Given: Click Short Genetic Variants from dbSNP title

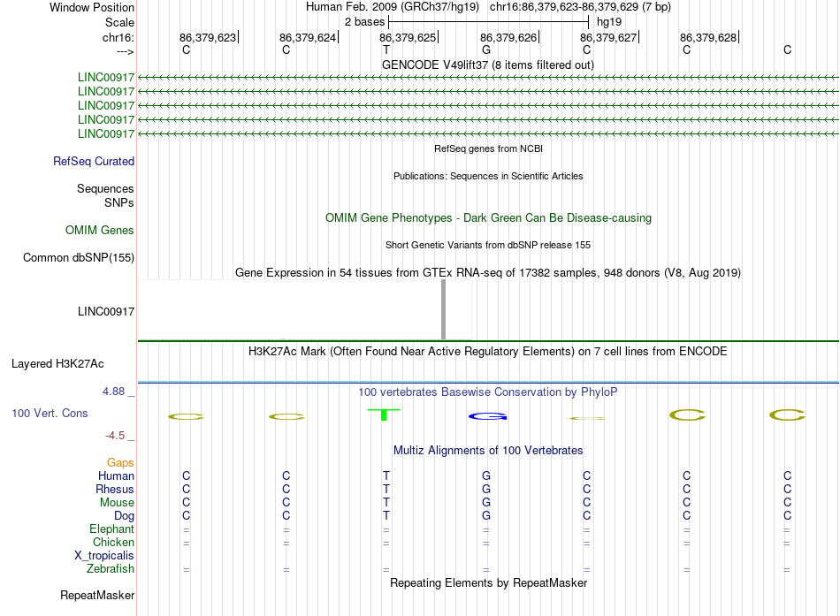Looking at the screenshot, I should 488,245.
